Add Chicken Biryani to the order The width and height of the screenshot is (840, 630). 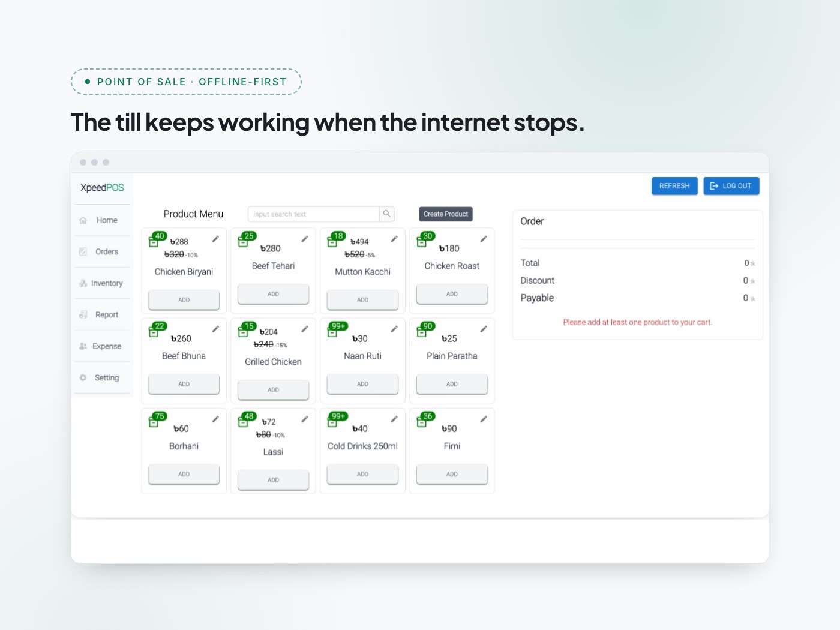(184, 300)
